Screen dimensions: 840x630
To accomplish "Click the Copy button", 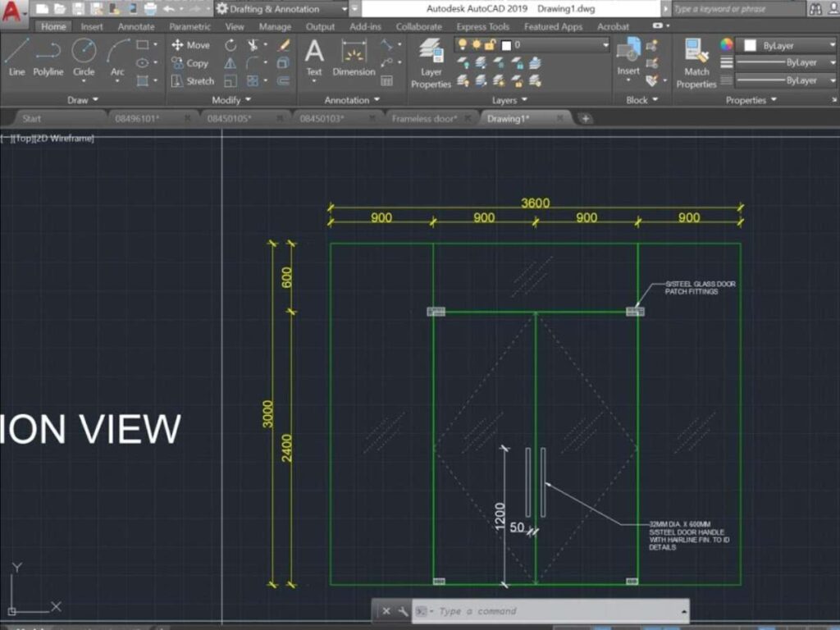I will pyautogui.click(x=189, y=63).
